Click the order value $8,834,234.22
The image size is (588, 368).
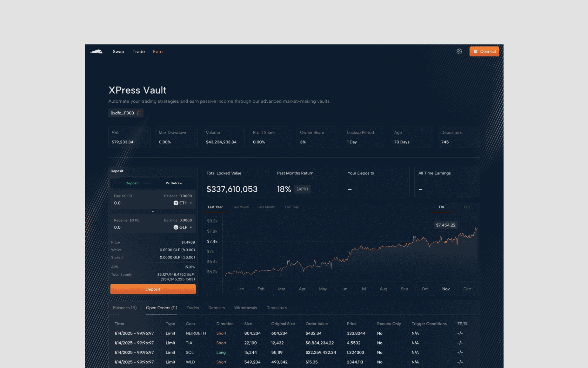coord(320,343)
